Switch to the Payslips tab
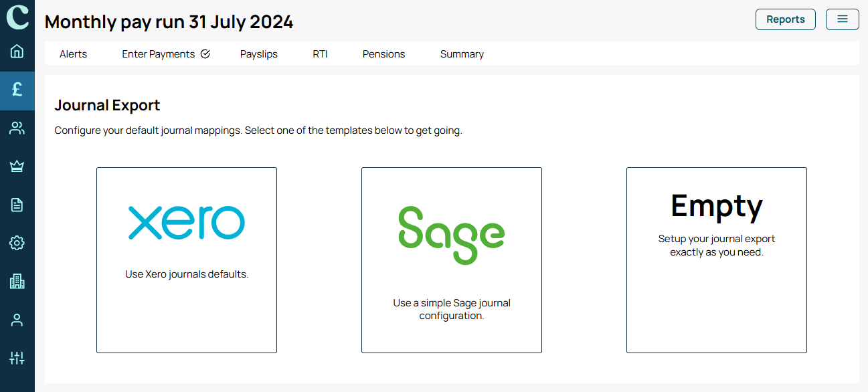868x392 pixels. [x=259, y=54]
